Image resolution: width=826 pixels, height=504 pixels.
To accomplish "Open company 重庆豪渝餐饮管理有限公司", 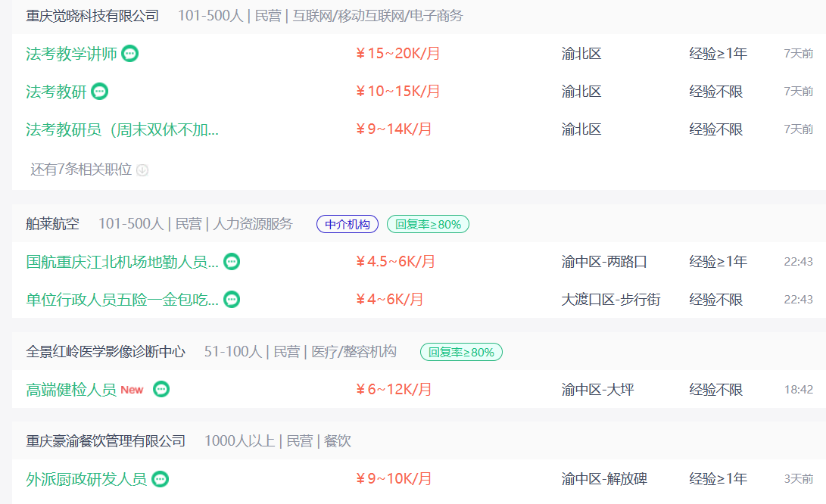I will pos(105,440).
